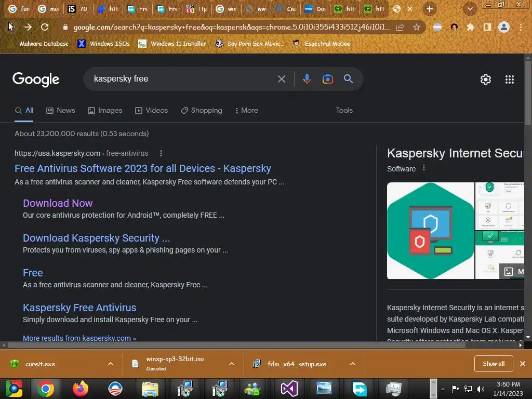This screenshot has width=532, height=399.
Task: Open a new browser tab
Action: pos(430,9)
